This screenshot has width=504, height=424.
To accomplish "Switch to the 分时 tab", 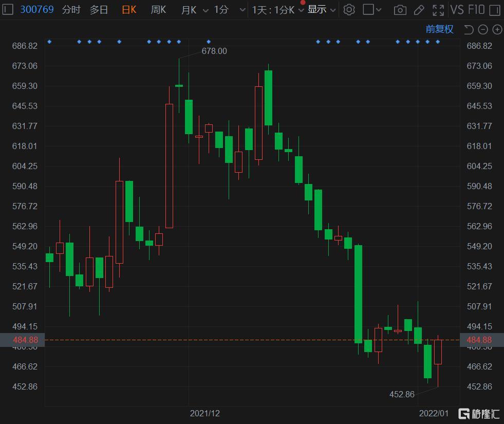I will 71,10.
